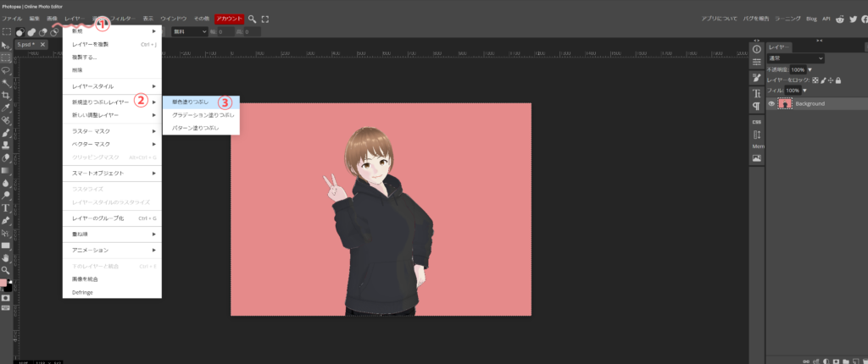Click the pink foreground color swatch
The image size is (868, 364).
coord(4,283)
